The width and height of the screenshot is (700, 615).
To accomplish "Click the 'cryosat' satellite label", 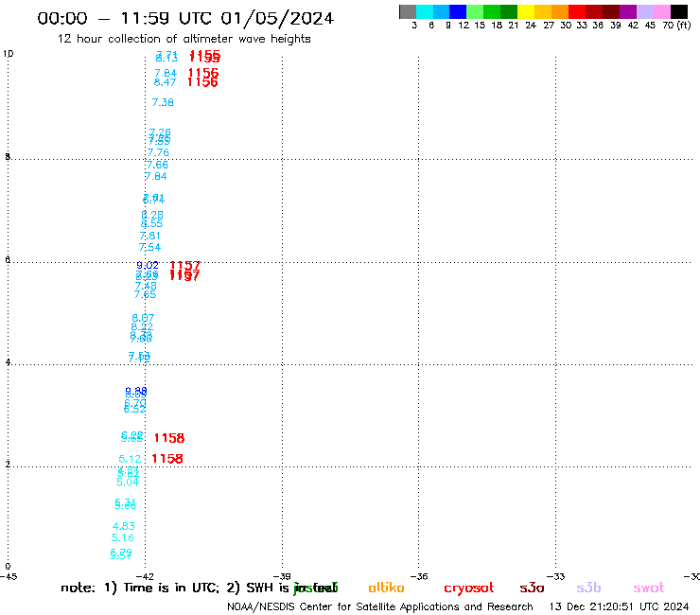I will coord(469,589).
